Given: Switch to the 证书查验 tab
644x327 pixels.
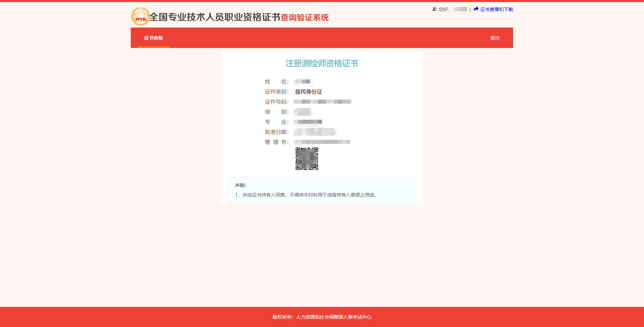Looking at the screenshot, I should click(153, 38).
